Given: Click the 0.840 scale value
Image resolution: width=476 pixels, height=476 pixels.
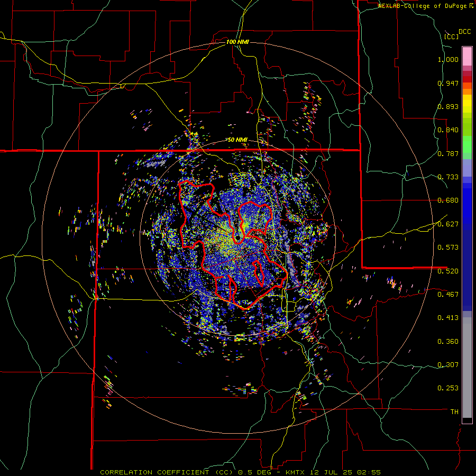Looking at the screenshot, I should tap(448, 130).
